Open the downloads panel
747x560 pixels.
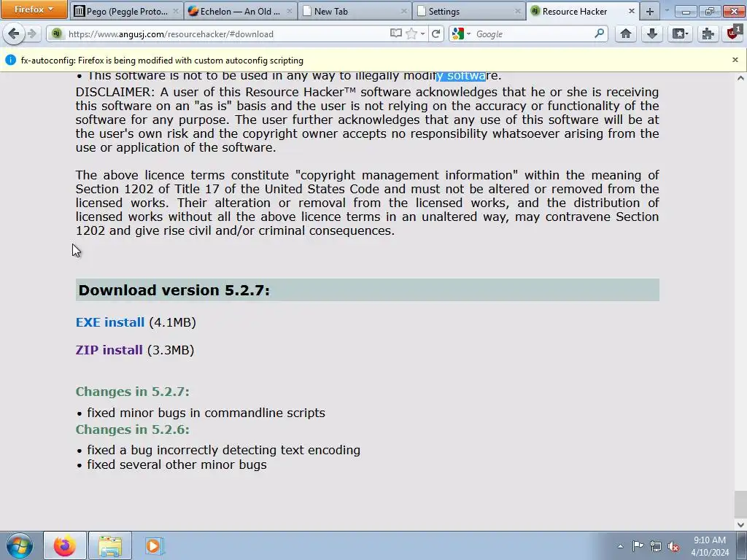point(652,34)
